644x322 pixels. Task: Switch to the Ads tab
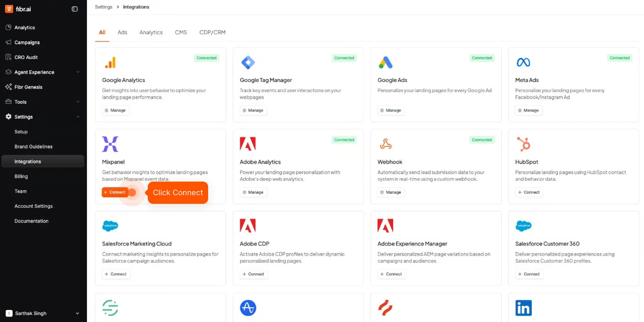click(123, 32)
